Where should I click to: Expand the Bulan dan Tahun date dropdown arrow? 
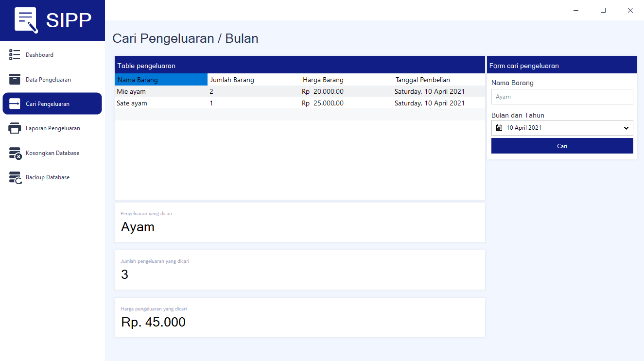(626, 128)
